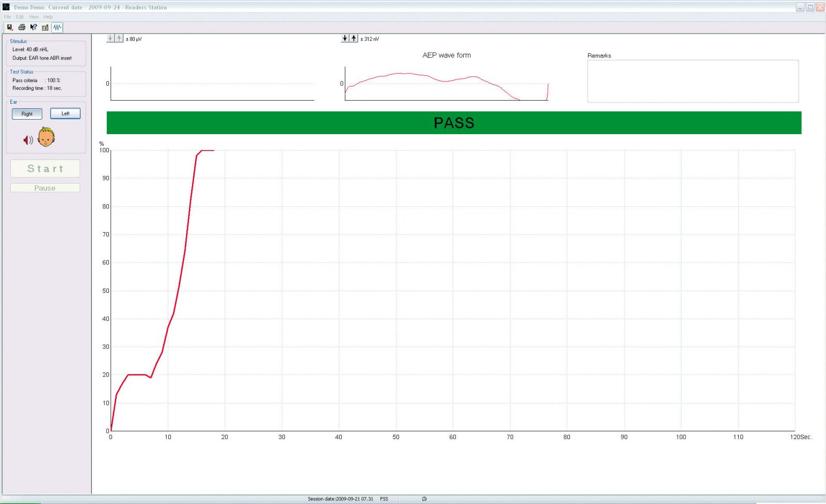Open the View menu

pyautogui.click(x=34, y=17)
